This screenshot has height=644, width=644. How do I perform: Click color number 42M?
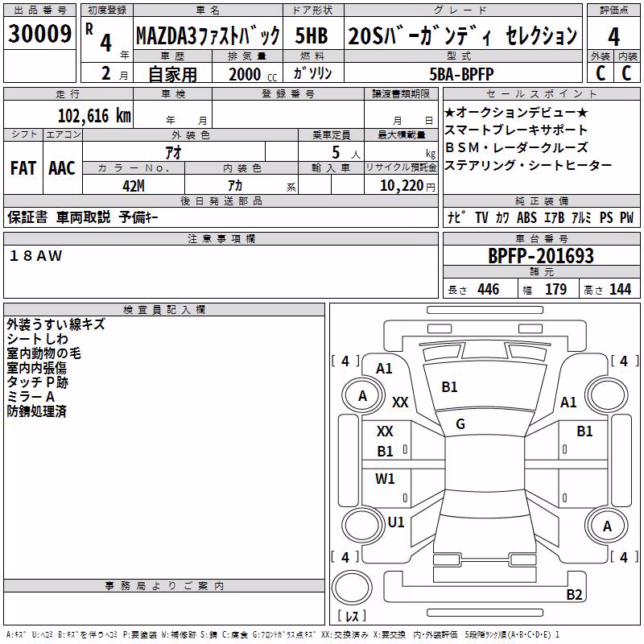click(134, 186)
